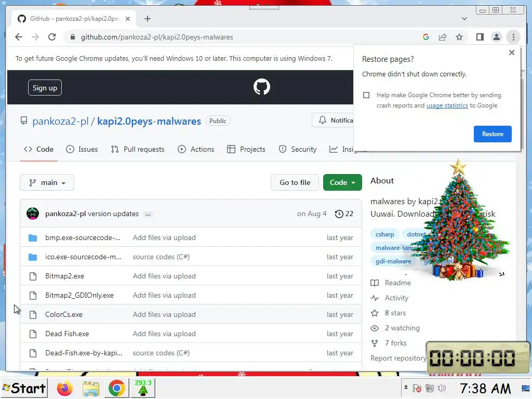Expand commit message ellipsis
The height and width of the screenshot is (399, 532).
(x=148, y=215)
